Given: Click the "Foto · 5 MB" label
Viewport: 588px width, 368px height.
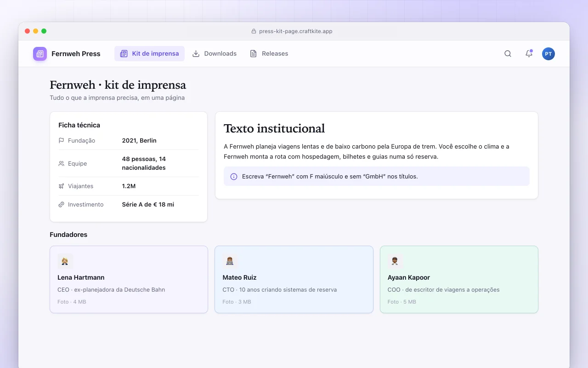Looking at the screenshot, I should [402, 302].
